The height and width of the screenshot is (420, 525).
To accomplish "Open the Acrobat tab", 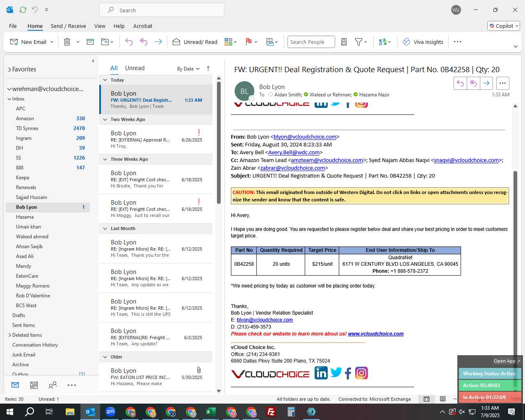I will click(x=143, y=26).
